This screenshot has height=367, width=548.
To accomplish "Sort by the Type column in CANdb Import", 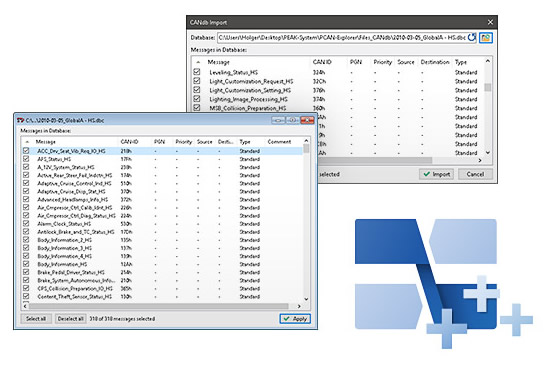I will (x=461, y=62).
